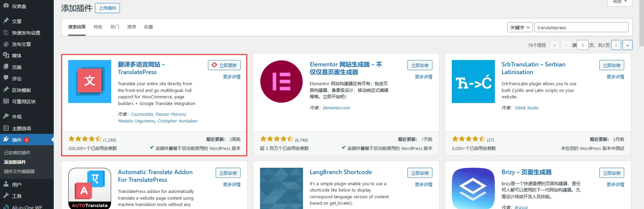Switch to the 热门 tab
Screen dimensions: 644x209
click(115, 27)
